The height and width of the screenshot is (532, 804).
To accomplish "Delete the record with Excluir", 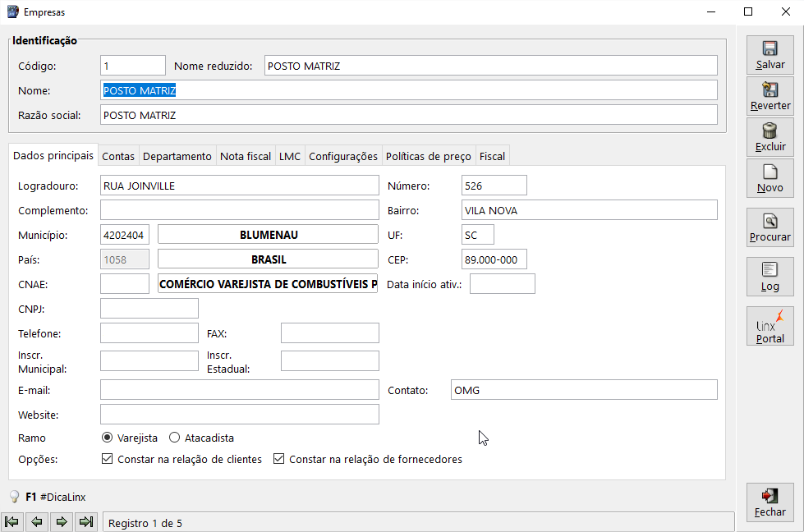I will (x=770, y=137).
